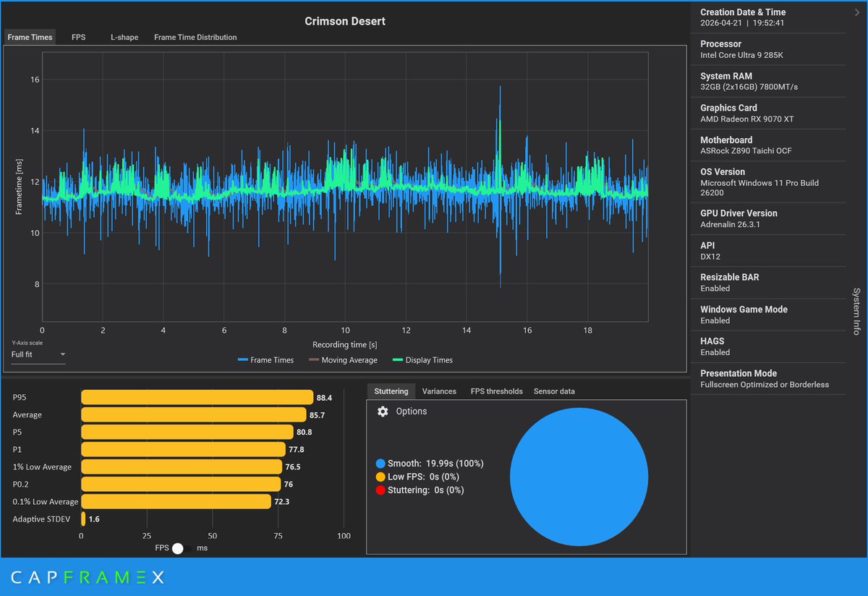Collapse the System Info chevron arrow

pos(857,12)
